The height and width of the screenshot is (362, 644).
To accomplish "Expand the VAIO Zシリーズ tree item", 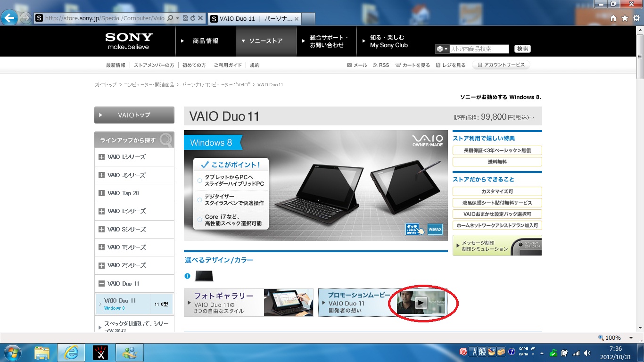I will [101, 265].
